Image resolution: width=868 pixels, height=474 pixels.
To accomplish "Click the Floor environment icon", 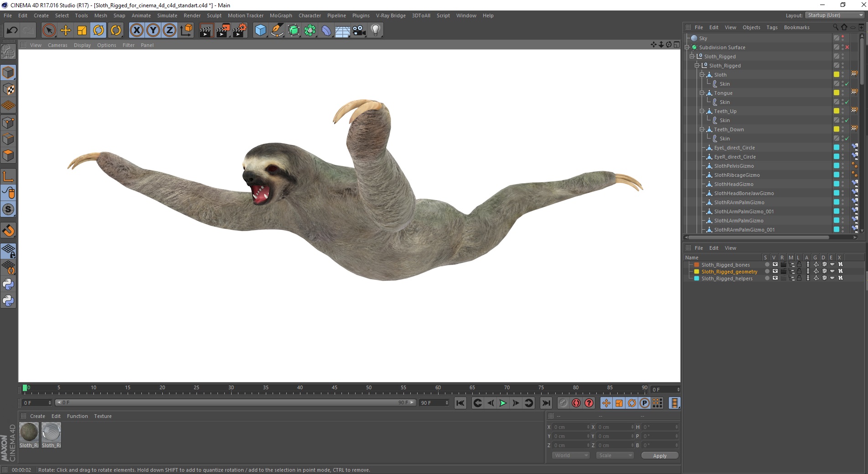I will [x=343, y=31].
